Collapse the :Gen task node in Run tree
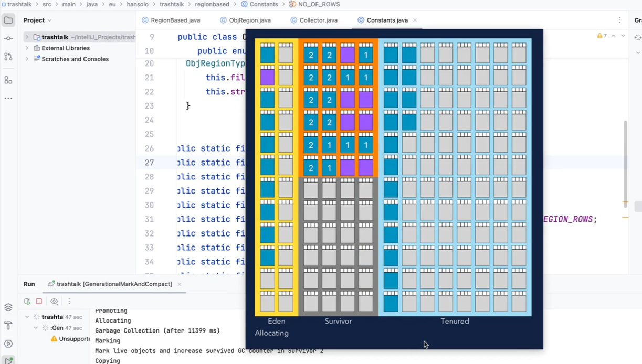This screenshot has width=642, height=364. [x=36, y=328]
